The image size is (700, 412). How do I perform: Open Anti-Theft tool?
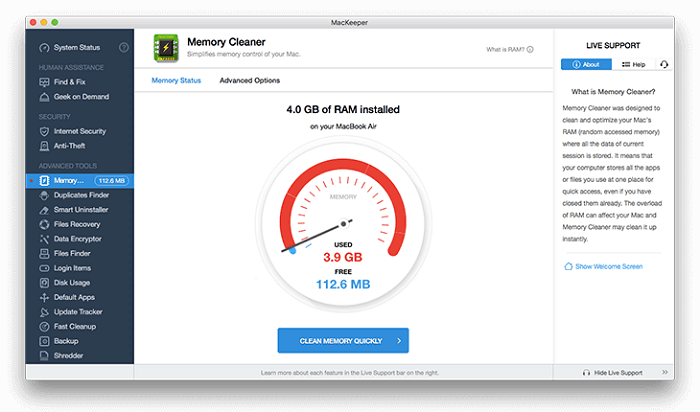click(x=62, y=146)
